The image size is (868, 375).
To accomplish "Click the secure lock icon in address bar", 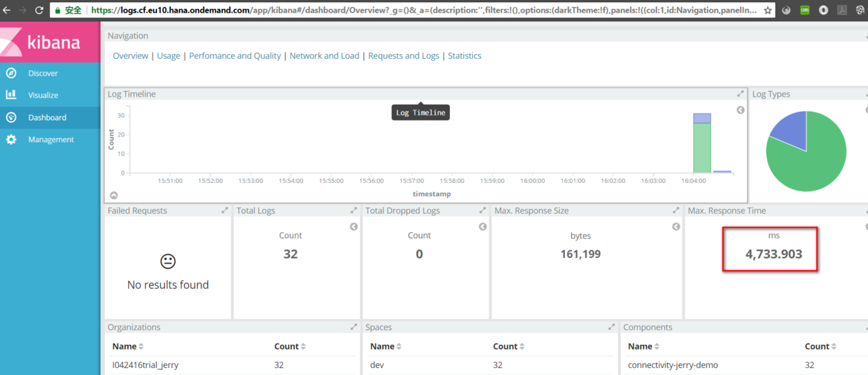I will coord(58,11).
